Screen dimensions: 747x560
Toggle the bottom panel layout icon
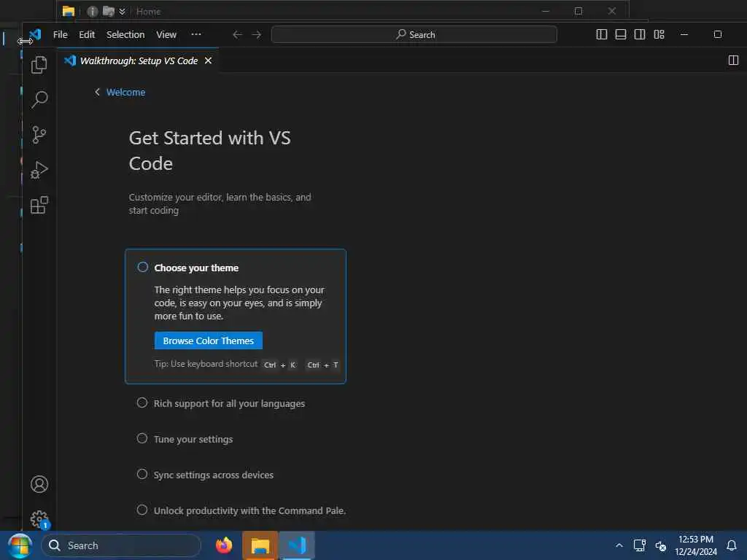pos(621,34)
